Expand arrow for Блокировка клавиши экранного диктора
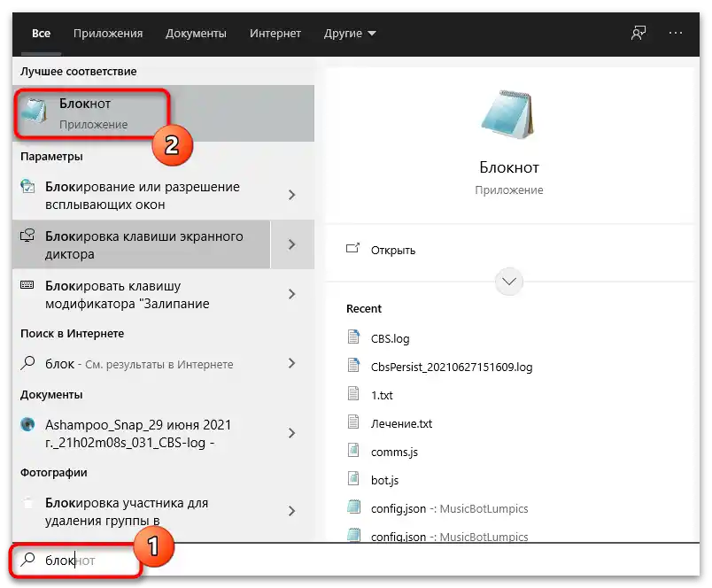Viewport: 712px width, 588px height. coord(292,244)
